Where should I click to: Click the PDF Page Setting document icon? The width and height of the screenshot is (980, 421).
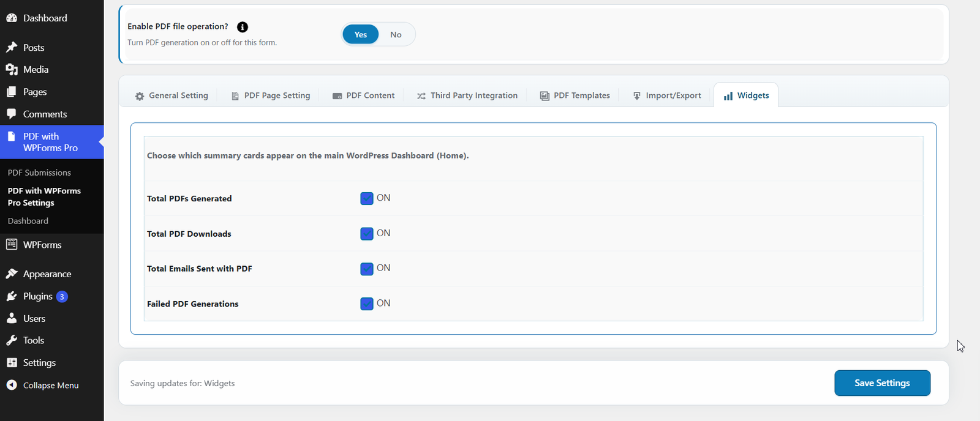click(x=235, y=96)
